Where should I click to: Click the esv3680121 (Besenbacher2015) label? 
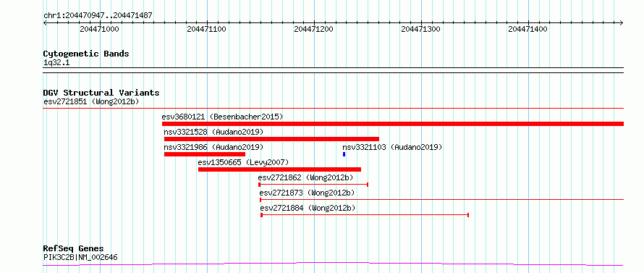pyautogui.click(x=223, y=117)
